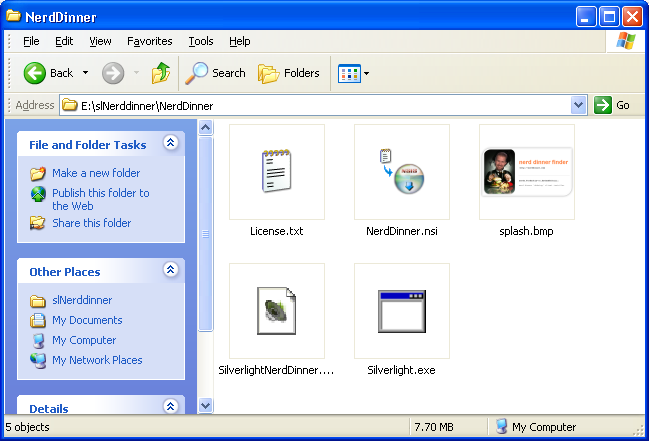Maximize the NerdDinner window
This screenshot has width=649, height=441.
coord(609,17)
